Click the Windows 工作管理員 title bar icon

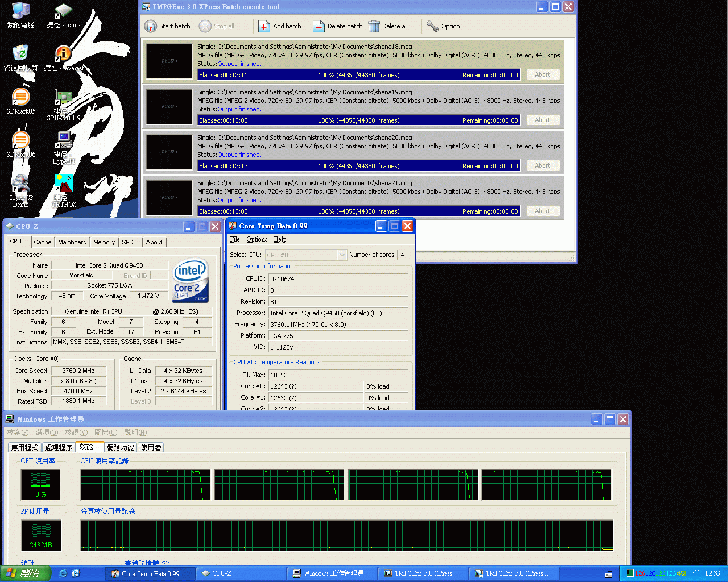tap(10, 419)
